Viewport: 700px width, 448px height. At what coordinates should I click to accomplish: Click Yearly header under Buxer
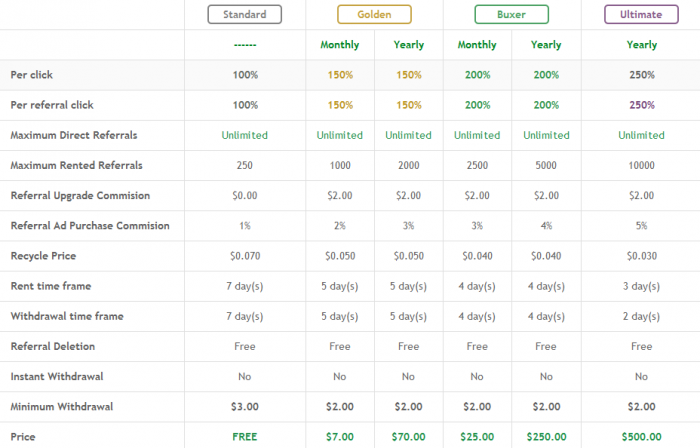[x=546, y=45]
